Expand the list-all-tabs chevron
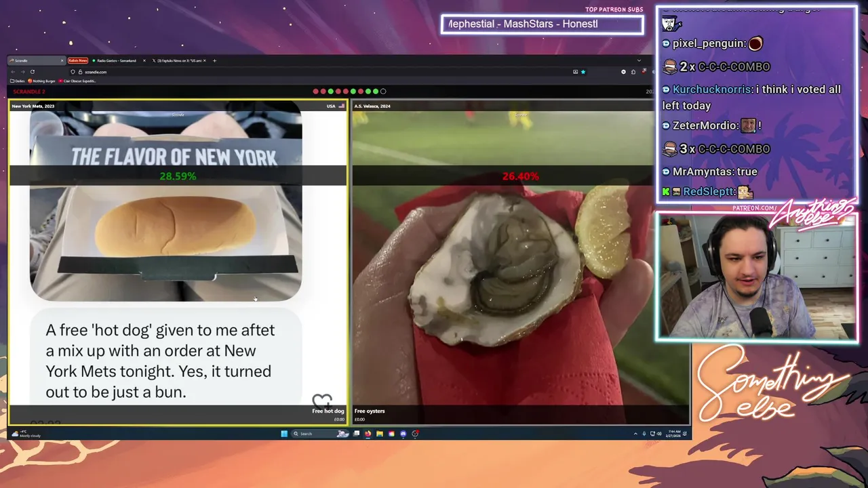The image size is (868, 488). pyautogui.click(x=639, y=60)
